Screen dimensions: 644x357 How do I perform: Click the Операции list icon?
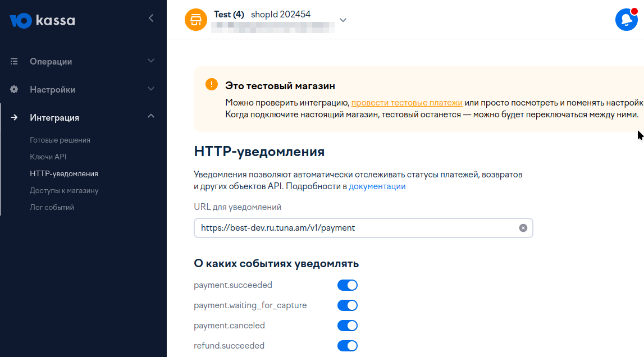tap(15, 61)
